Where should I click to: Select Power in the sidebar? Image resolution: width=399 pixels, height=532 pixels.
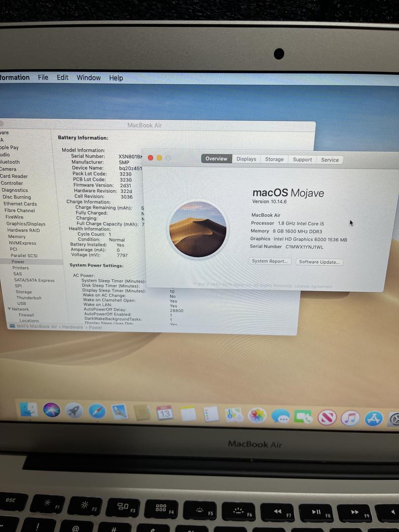(x=18, y=262)
